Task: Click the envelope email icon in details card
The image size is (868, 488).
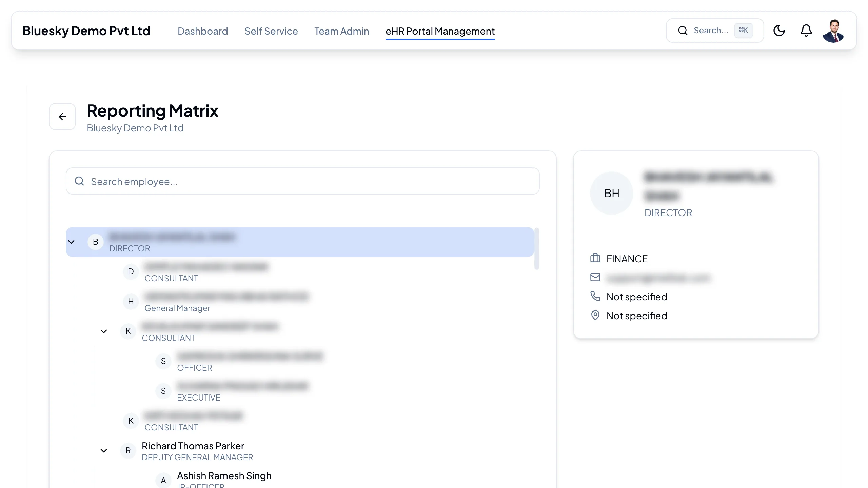Action: point(595,277)
